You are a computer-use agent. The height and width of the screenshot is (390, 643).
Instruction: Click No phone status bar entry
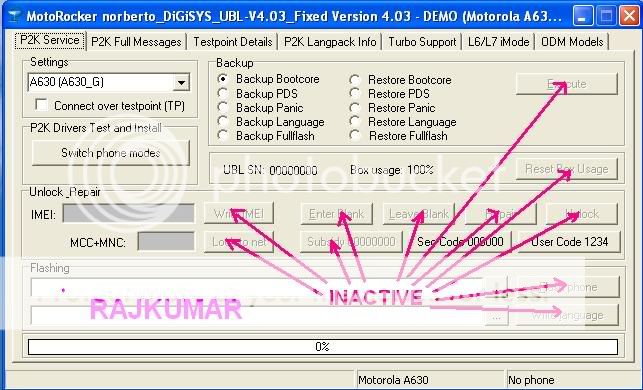tap(573, 380)
